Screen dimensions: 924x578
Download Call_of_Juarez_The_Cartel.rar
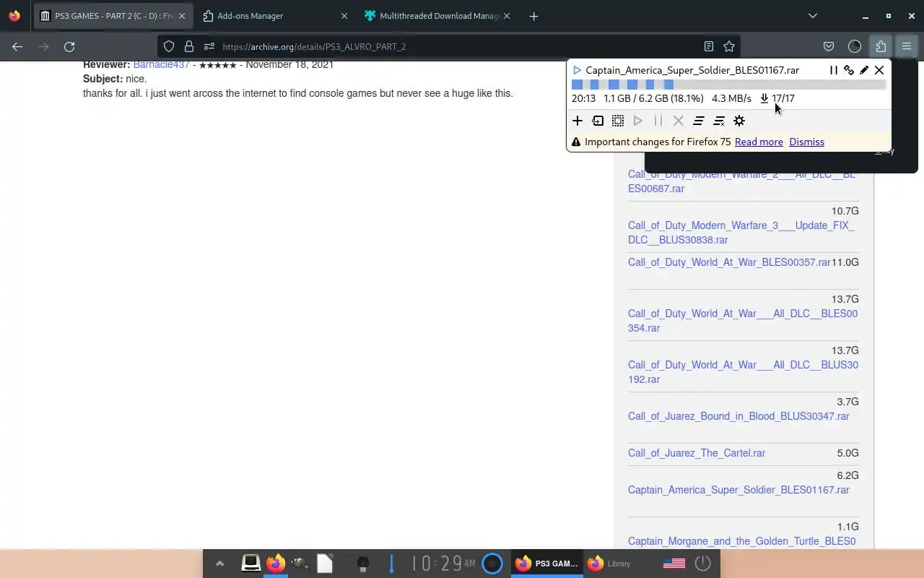click(697, 453)
